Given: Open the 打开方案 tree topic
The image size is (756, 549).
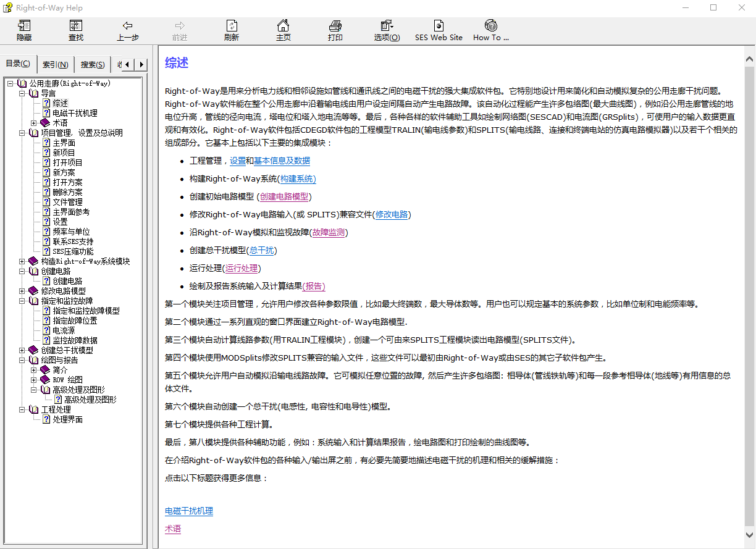Looking at the screenshot, I should 67,182.
